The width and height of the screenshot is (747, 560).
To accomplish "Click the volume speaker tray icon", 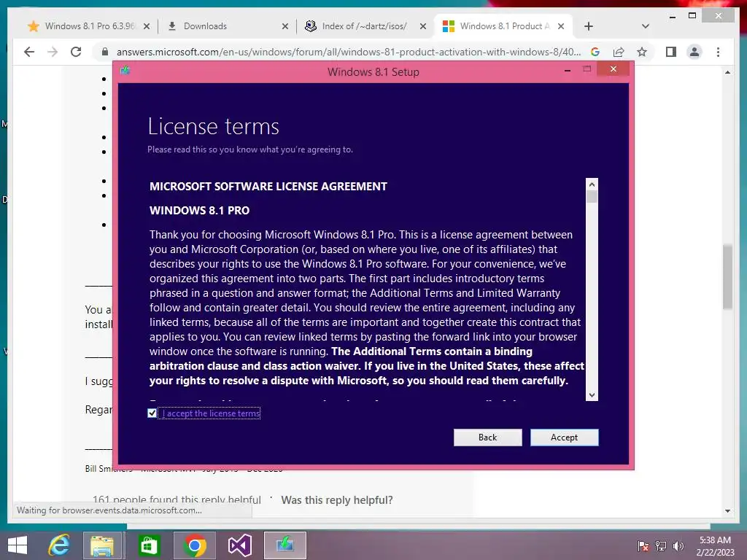I will pyautogui.click(x=678, y=546).
